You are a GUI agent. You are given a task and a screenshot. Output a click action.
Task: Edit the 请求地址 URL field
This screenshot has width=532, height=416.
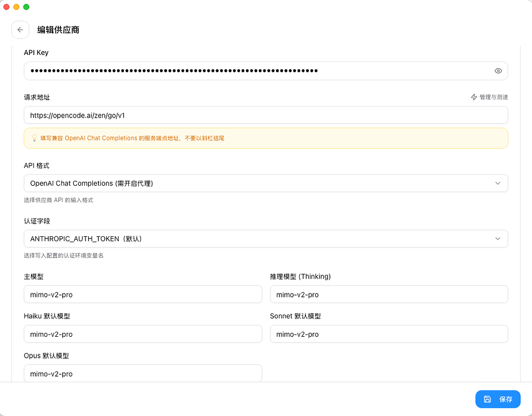point(265,115)
